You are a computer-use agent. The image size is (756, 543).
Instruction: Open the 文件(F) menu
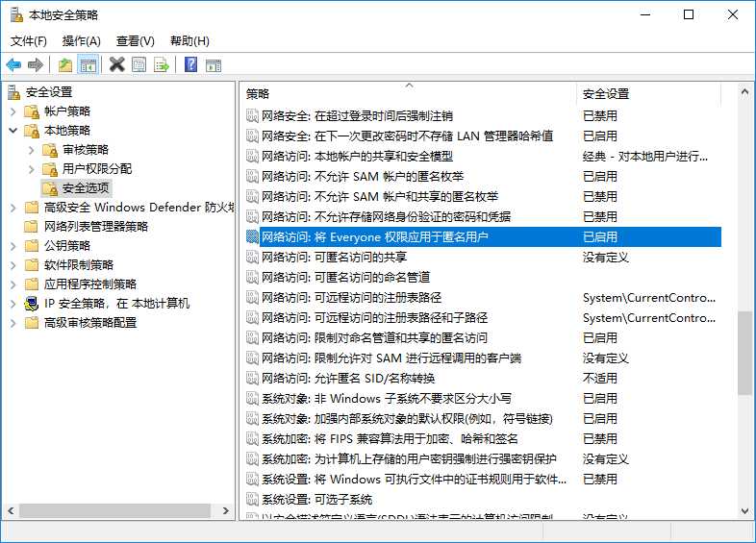29,41
